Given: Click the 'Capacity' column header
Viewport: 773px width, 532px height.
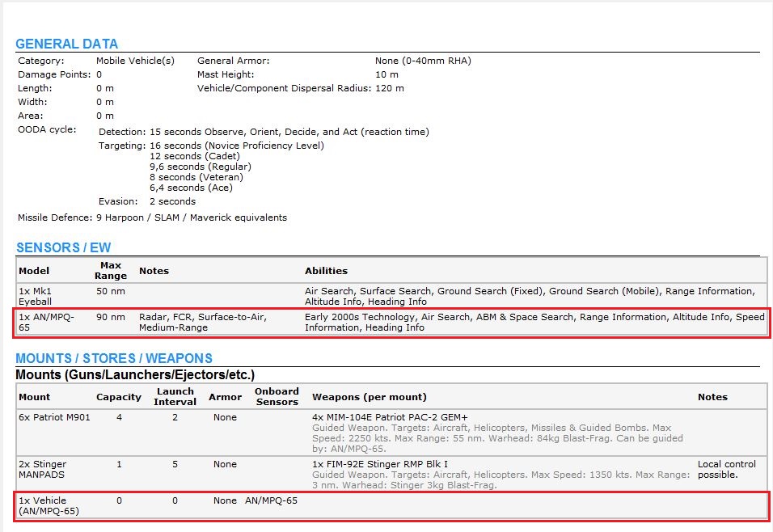Looking at the screenshot, I should click(119, 397).
